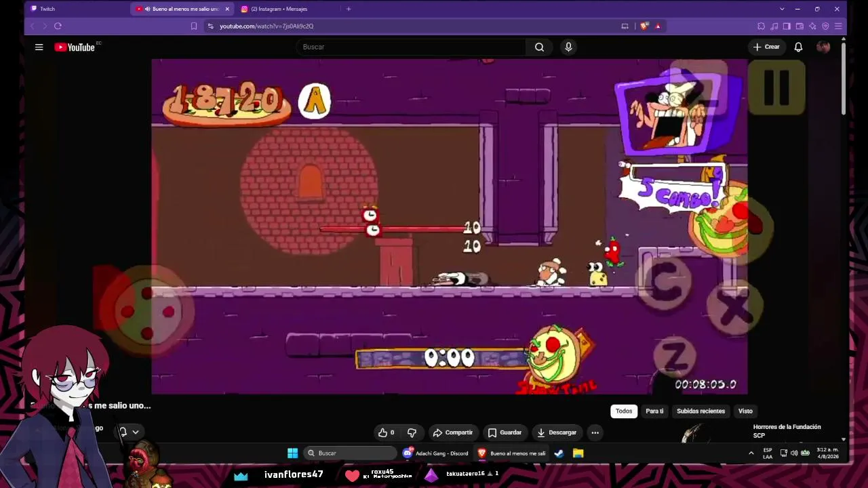Viewport: 868px width, 488px height.
Task: Show the browser sidebar panel
Action: pos(787,26)
